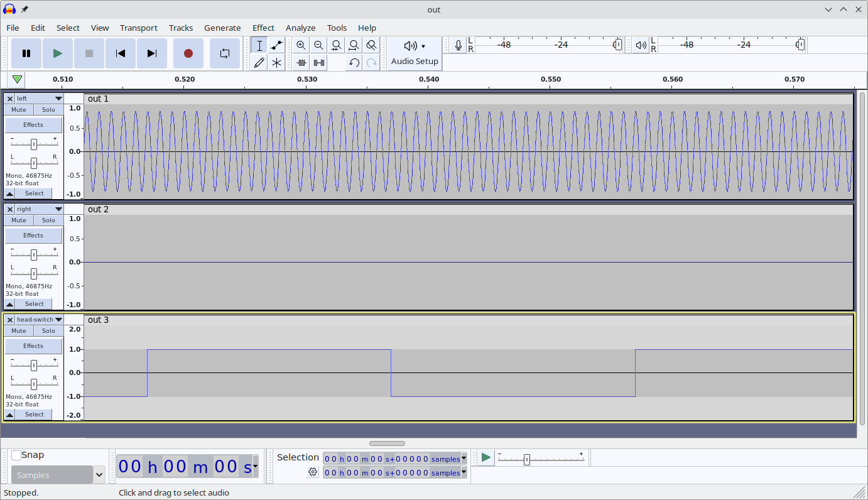
Task: Skip to End of the project
Action: pyautogui.click(x=152, y=53)
